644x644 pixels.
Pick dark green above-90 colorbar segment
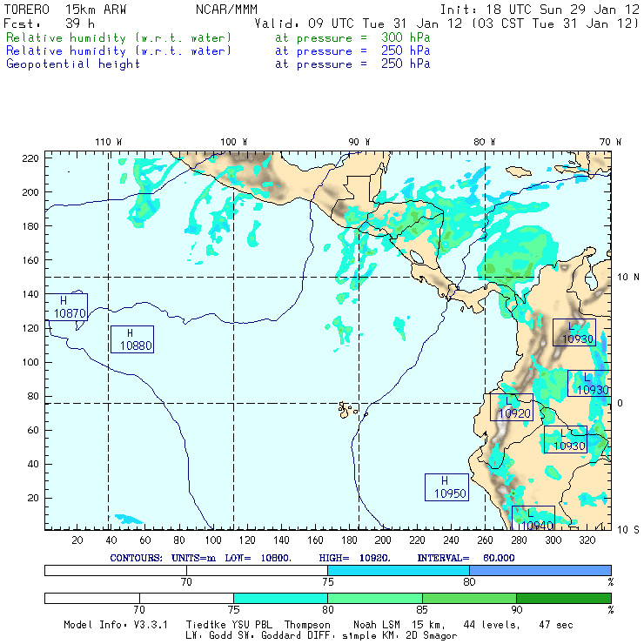(x=564, y=598)
